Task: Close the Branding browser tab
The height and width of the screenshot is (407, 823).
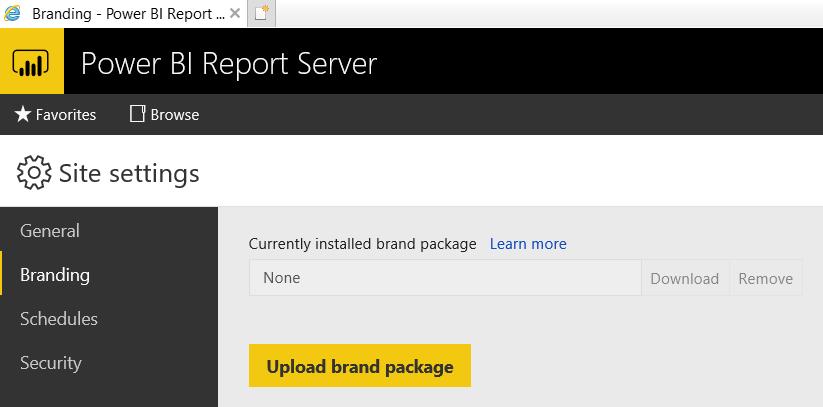Action: click(x=235, y=13)
